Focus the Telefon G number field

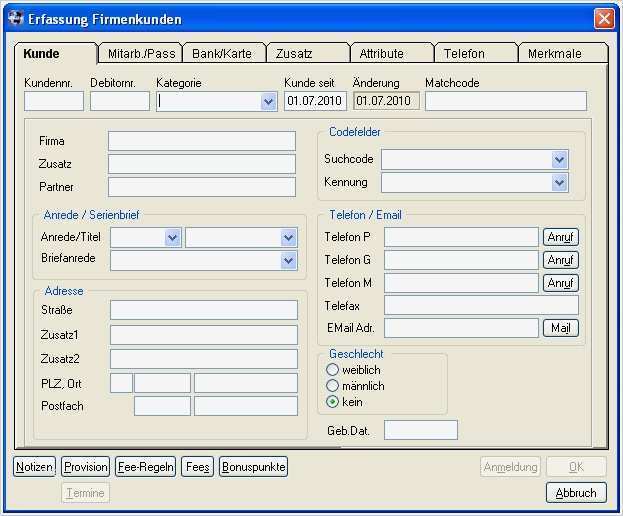tap(461, 260)
